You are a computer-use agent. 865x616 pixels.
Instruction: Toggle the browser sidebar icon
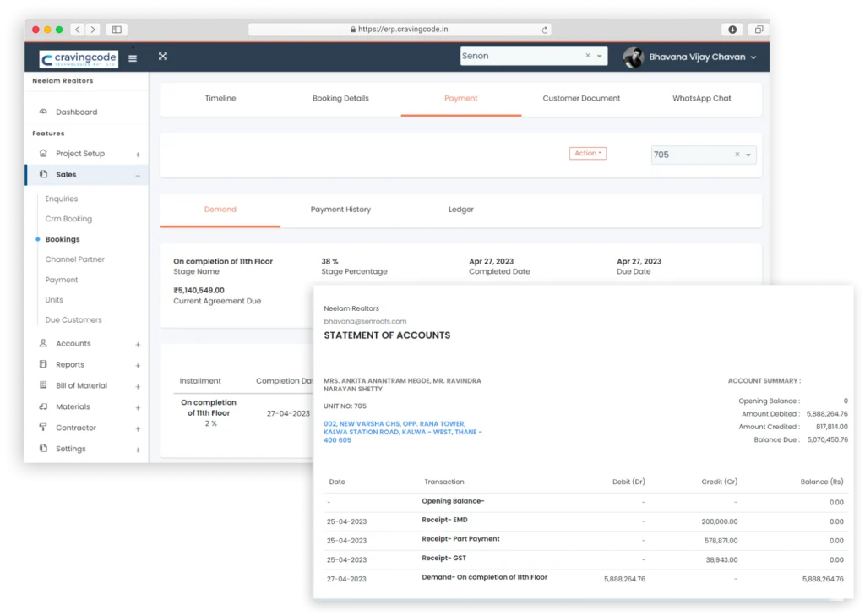[117, 30]
